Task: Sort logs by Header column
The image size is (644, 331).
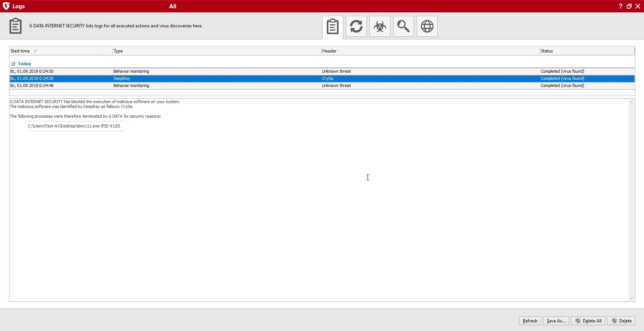Action: pyautogui.click(x=430, y=51)
